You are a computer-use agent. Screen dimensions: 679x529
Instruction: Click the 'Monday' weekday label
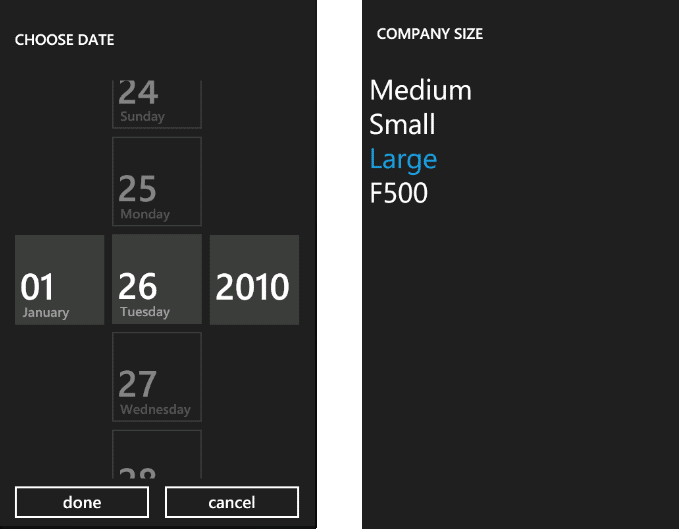145,214
